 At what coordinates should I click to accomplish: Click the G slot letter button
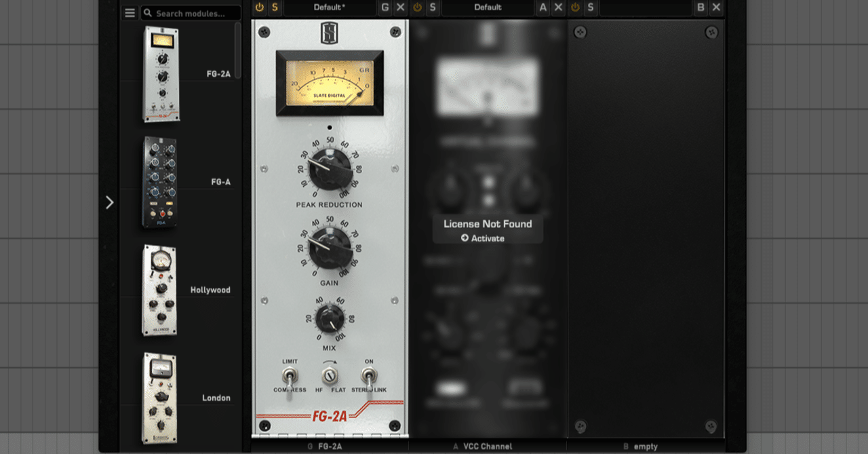(x=385, y=7)
